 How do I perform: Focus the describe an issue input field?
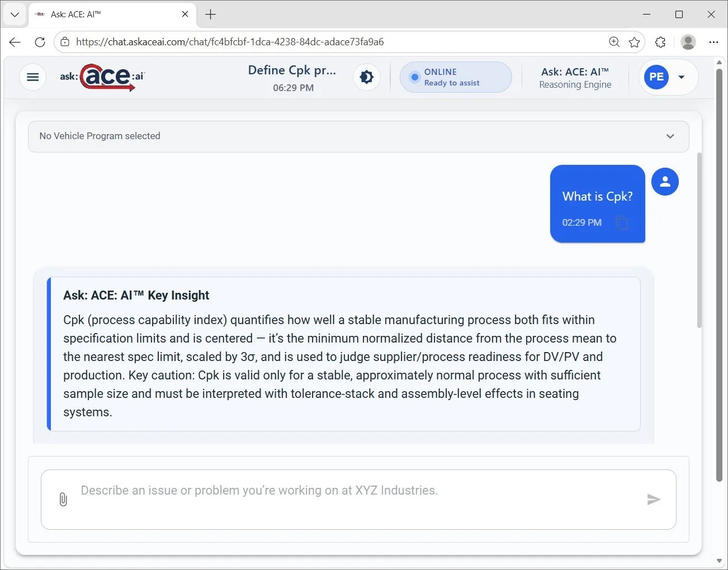coord(358,499)
